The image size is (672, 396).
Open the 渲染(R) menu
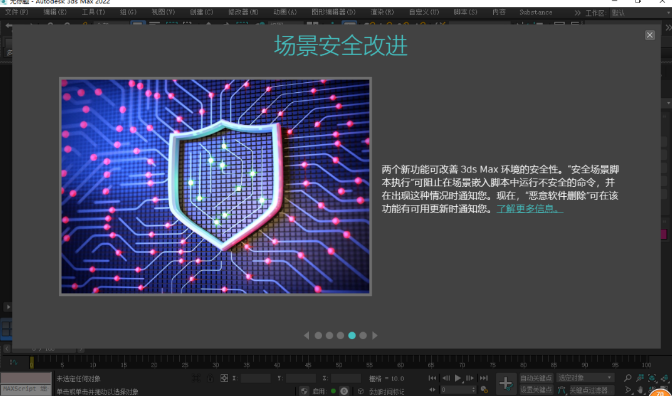[x=382, y=12]
